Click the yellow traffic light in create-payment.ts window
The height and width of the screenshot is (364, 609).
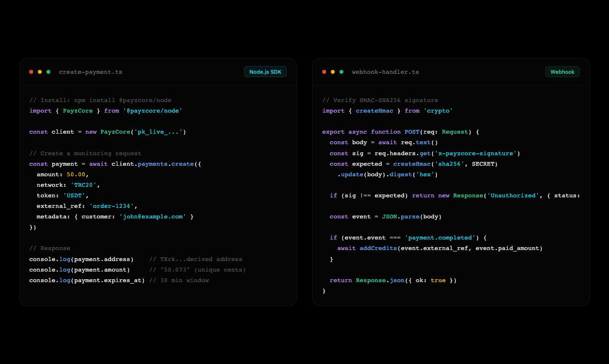[40, 71]
